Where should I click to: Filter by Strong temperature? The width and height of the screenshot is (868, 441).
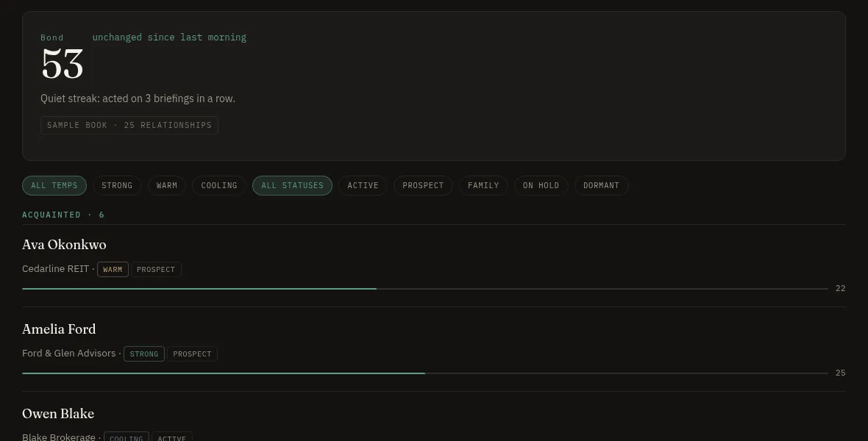point(117,185)
